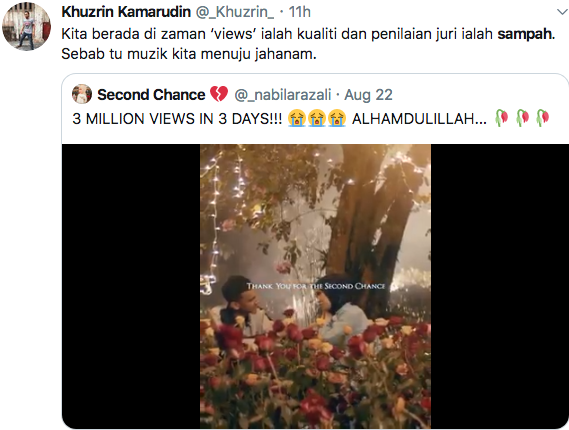Click the last wilted rose emoji

click(x=543, y=118)
